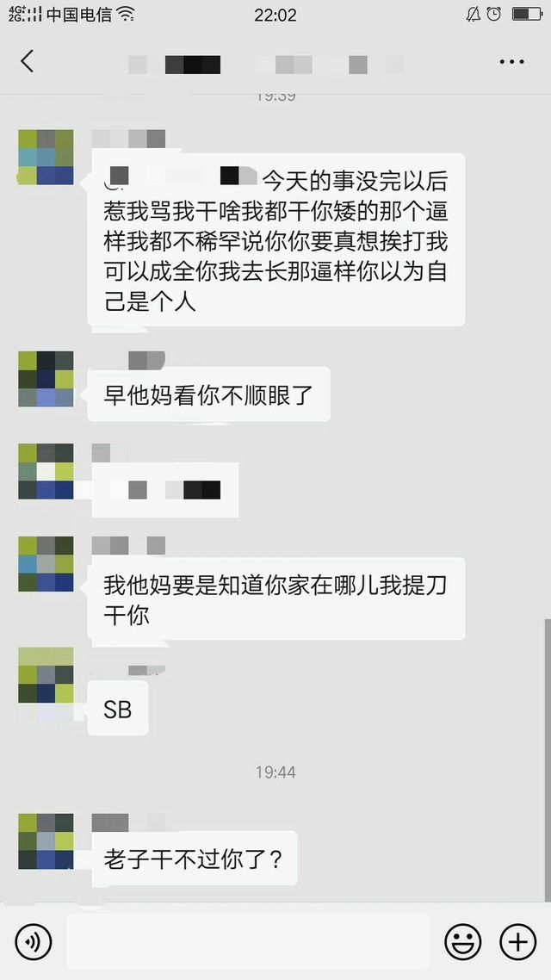Switch to voice input mode
Screen dimensions: 551x980
click(33, 941)
